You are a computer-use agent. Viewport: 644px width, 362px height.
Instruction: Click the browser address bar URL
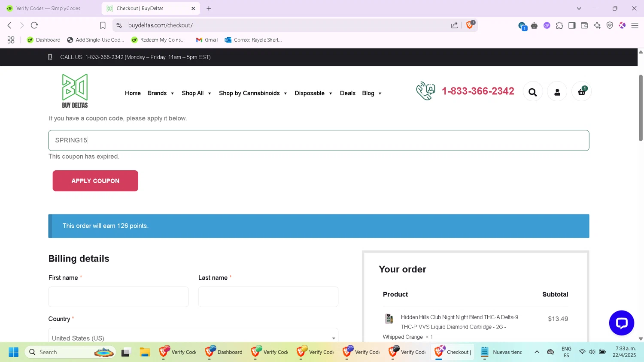[x=161, y=25]
